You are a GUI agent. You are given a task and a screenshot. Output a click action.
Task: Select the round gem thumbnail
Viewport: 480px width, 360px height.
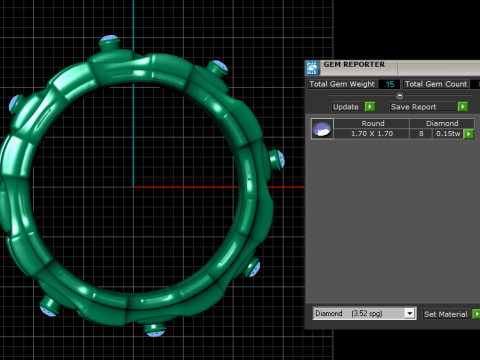pyautogui.click(x=322, y=129)
